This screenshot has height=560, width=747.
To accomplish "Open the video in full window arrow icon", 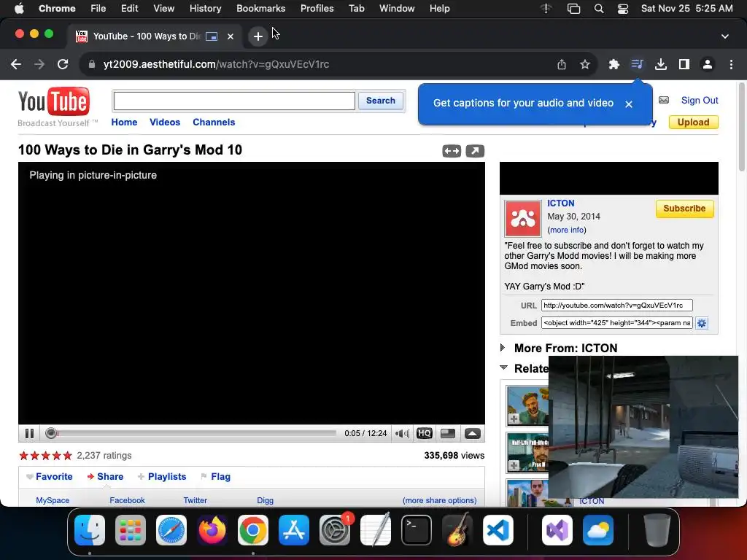I will point(474,151).
